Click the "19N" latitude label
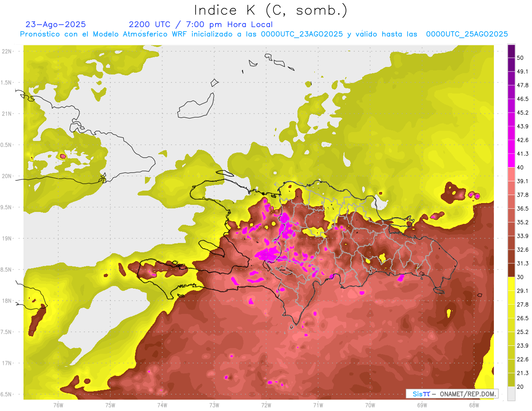Screen dimensions: 532x411 coord(6,238)
